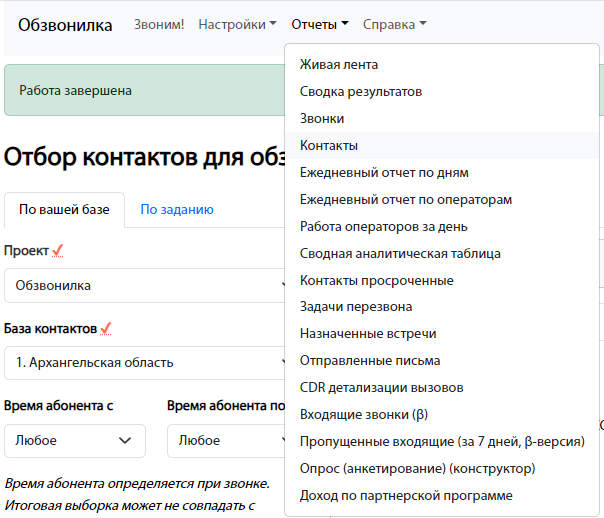Open Сводка результатов report

click(x=361, y=92)
